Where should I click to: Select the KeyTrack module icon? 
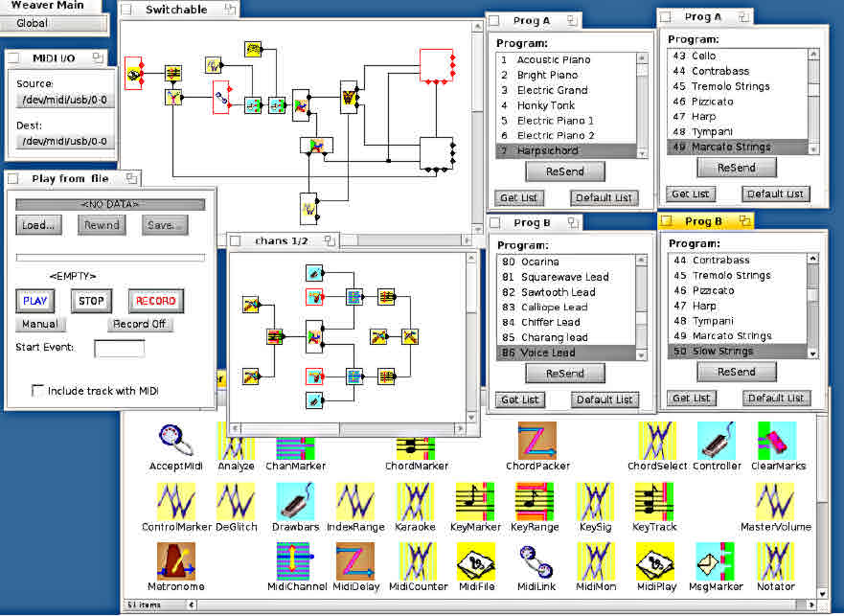tap(654, 501)
